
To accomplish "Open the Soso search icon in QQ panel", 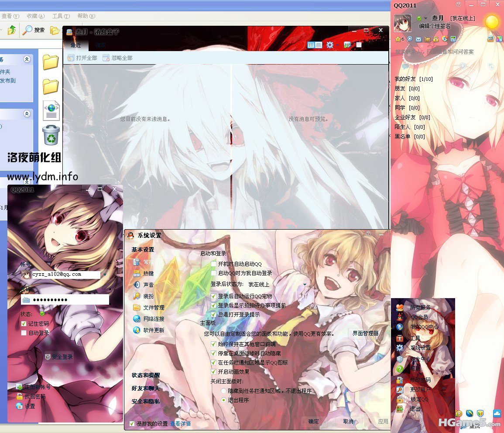I will click(x=445, y=39).
